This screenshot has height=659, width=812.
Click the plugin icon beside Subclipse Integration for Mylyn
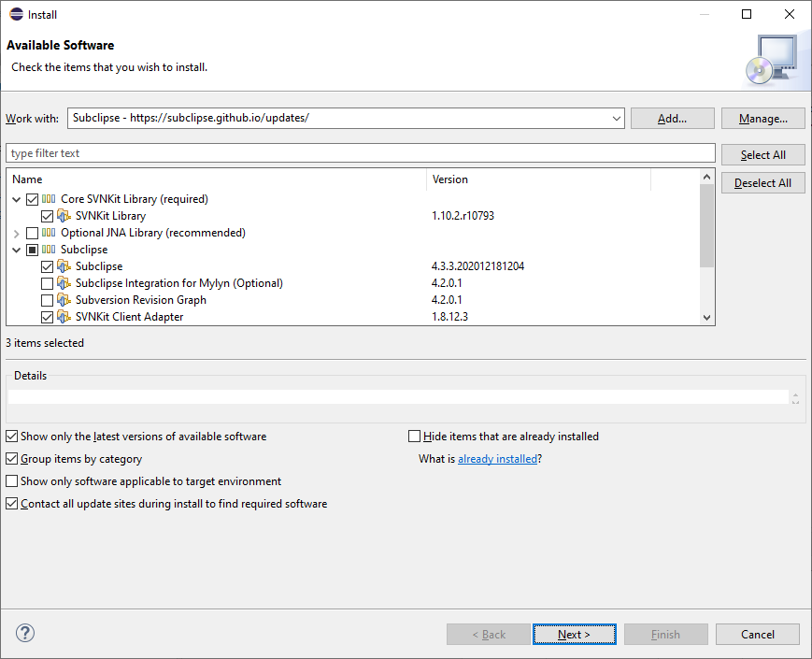pyautogui.click(x=64, y=283)
